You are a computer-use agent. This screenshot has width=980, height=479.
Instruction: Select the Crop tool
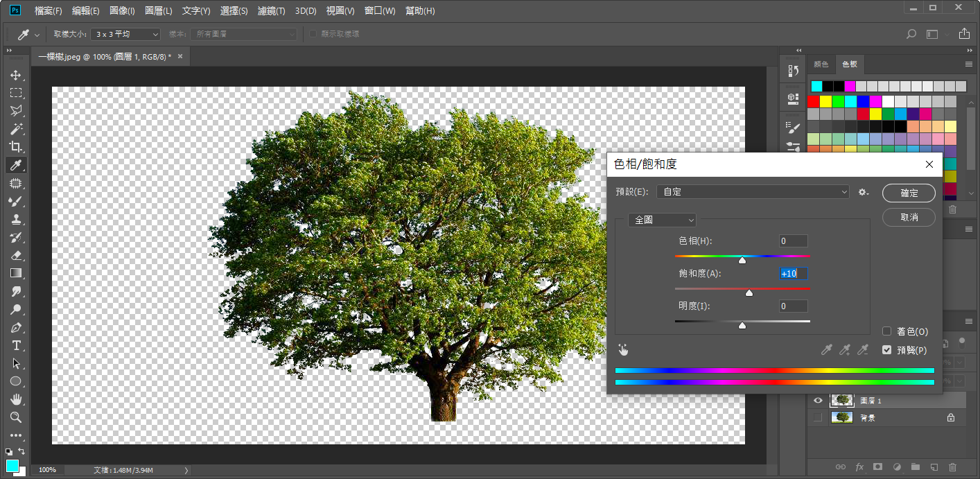pos(15,147)
